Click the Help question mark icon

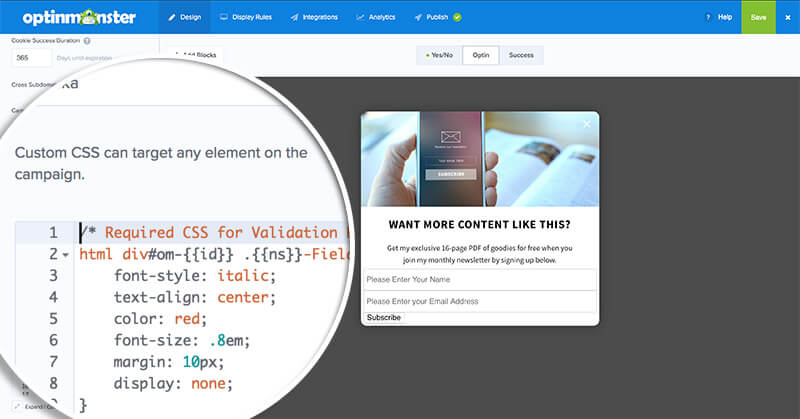tap(708, 17)
